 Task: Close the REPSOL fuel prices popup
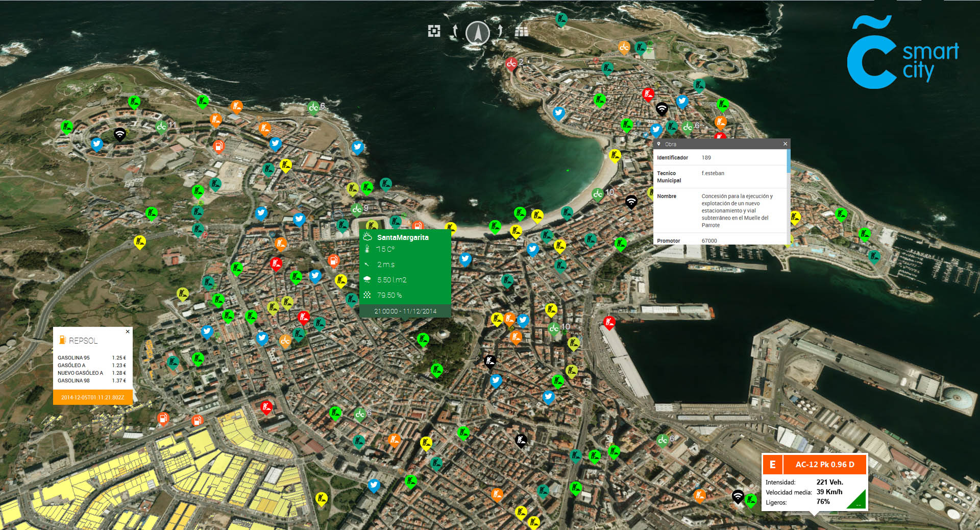127,332
